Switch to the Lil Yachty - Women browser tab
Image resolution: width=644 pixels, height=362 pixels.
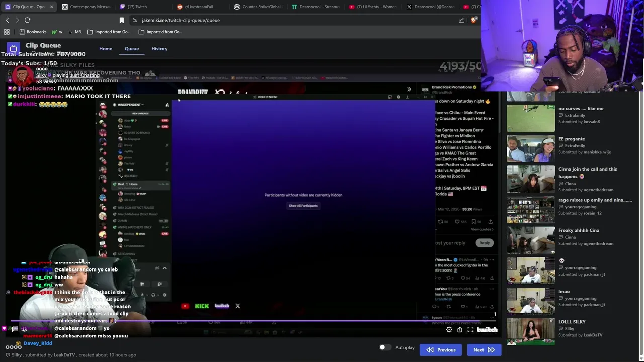point(373,7)
